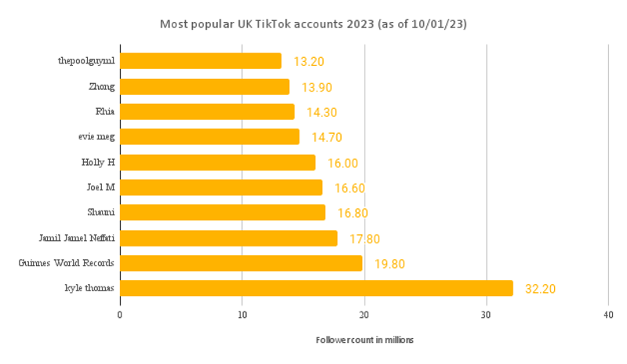Select the 16.00 data label

click(x=342, y=163)
